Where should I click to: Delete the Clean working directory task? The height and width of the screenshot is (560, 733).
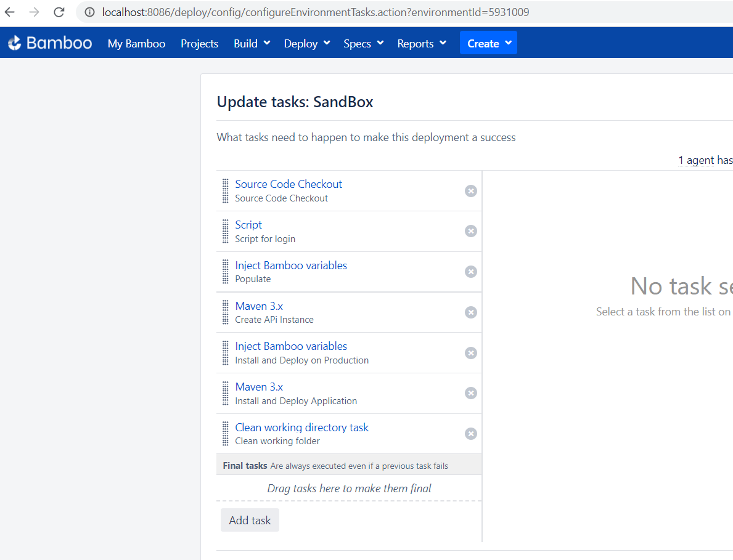470,434
